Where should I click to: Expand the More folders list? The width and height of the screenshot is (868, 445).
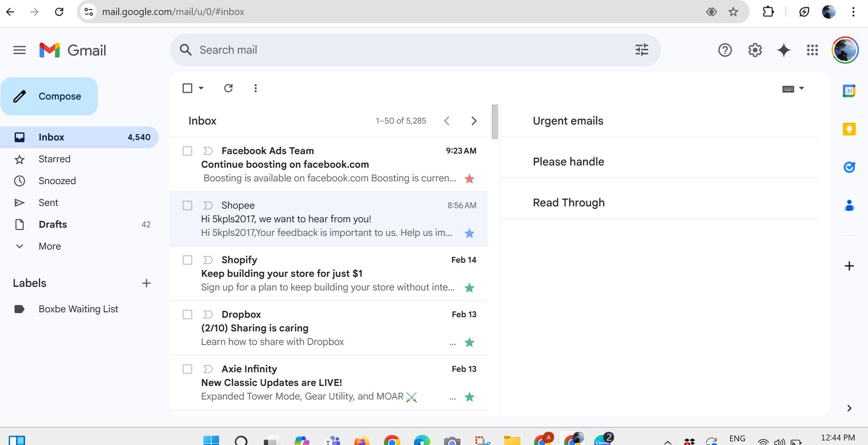(x=49, y=246)
